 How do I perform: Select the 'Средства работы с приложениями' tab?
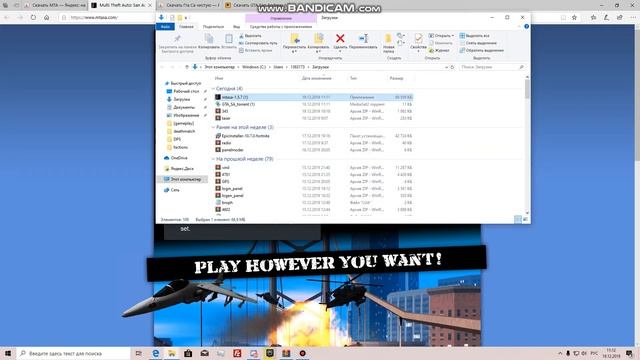pos(281,27)
